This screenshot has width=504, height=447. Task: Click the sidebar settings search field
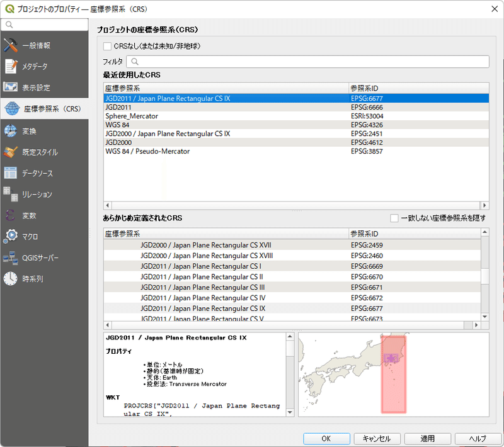click(44, 25)
